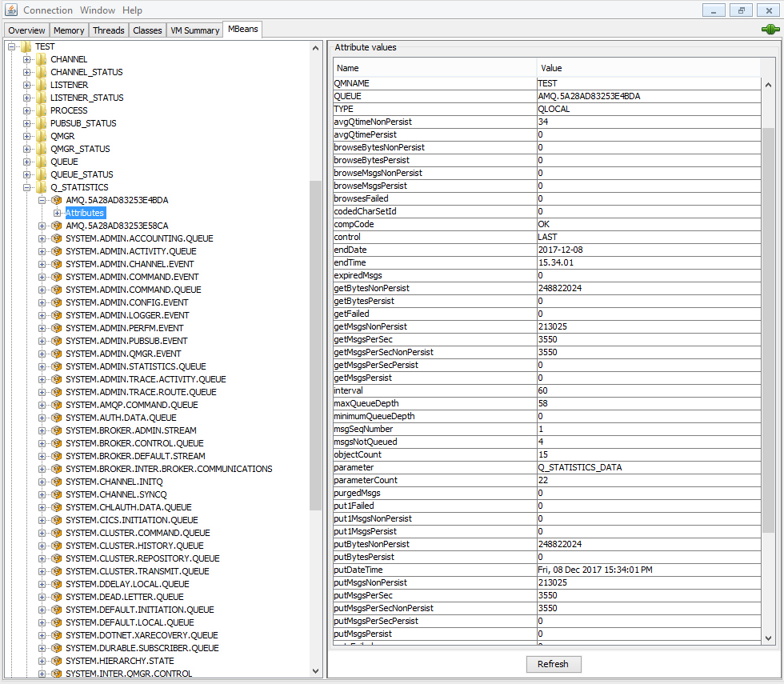
Task: Expand SYSTEM.ADMIN.COMMAND.QUEUE node
Action: click(42, 290)
